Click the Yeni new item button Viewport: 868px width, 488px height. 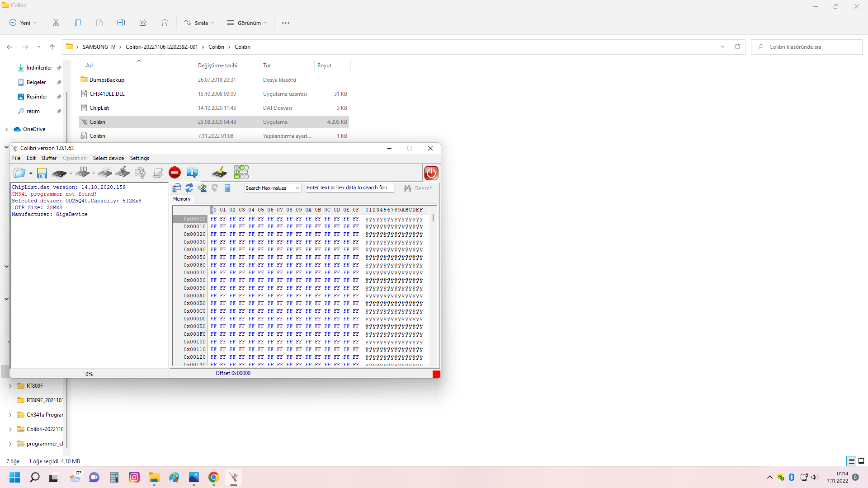click(x=23, y=23)
